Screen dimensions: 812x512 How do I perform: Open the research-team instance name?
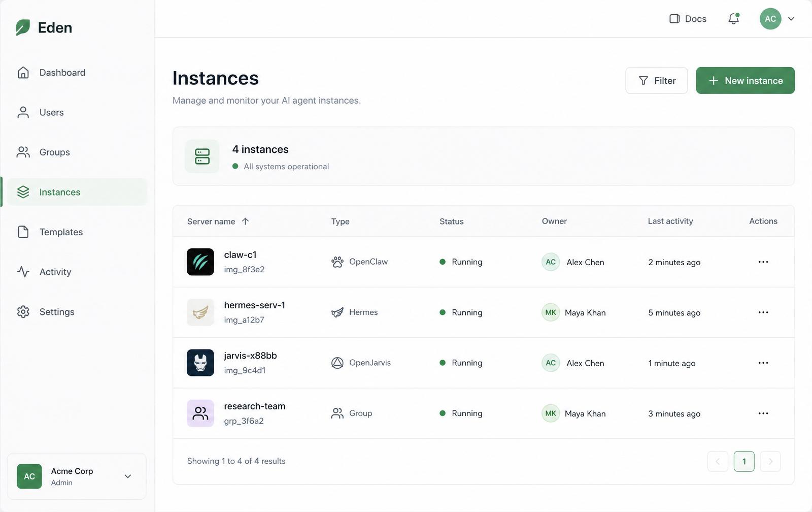(255, 406)
